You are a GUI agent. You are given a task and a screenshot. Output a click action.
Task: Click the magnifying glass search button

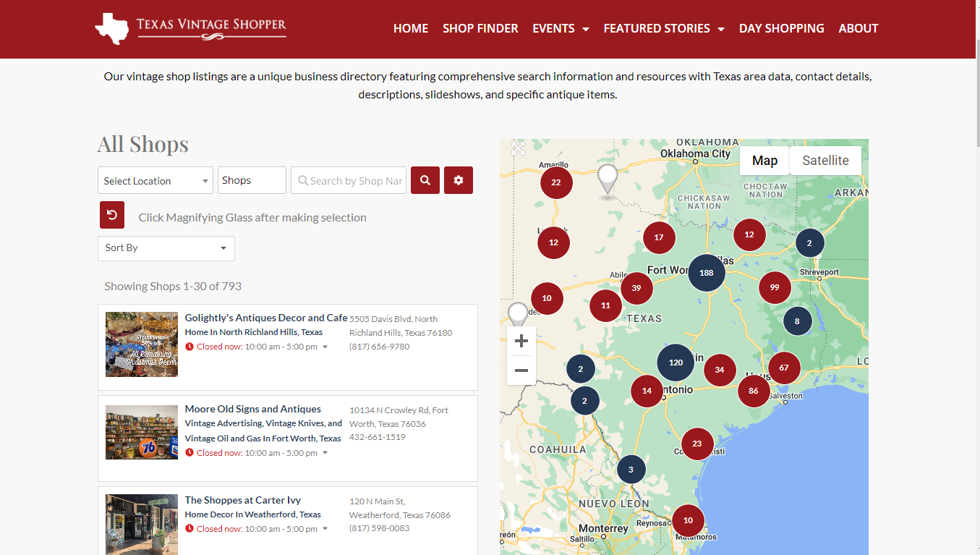pos(425,180)
